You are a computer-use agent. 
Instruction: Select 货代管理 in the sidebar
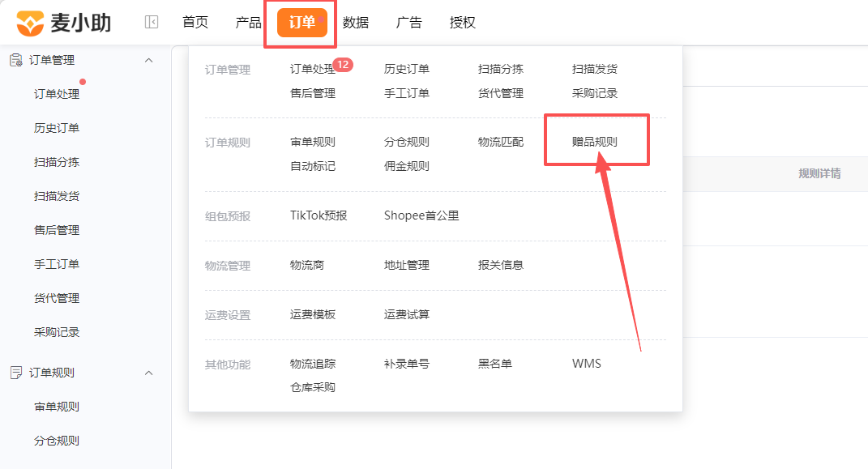pos(57,298)
